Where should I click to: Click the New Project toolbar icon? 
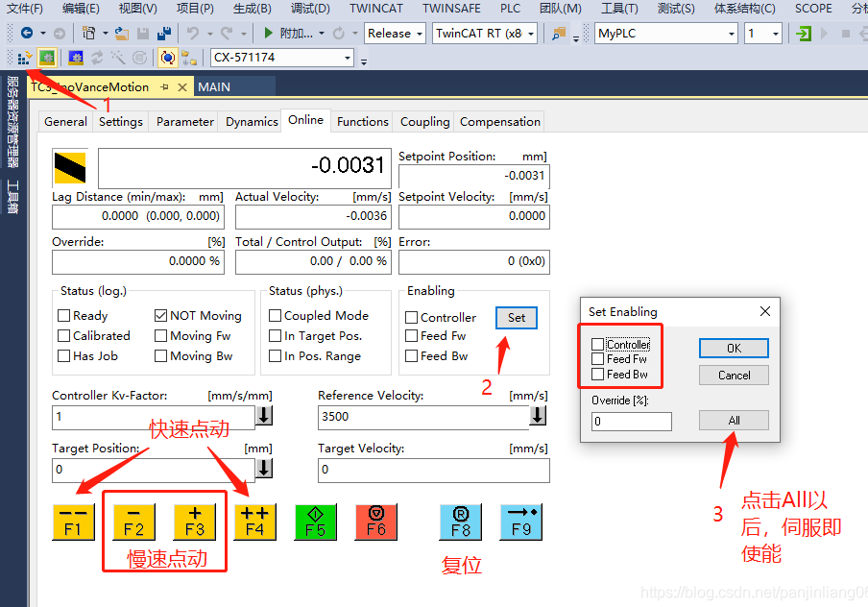click(88, 34)
